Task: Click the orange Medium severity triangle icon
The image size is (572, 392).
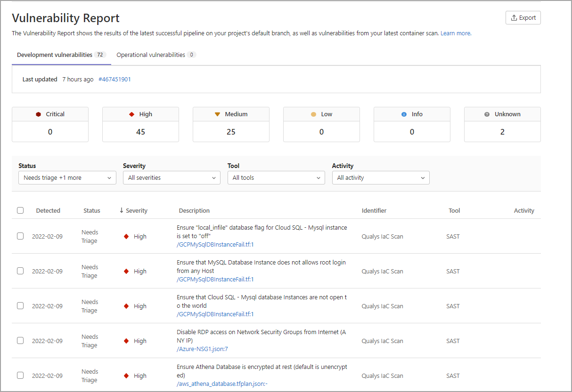Action: pyautogui.click(x=217, y=114)
